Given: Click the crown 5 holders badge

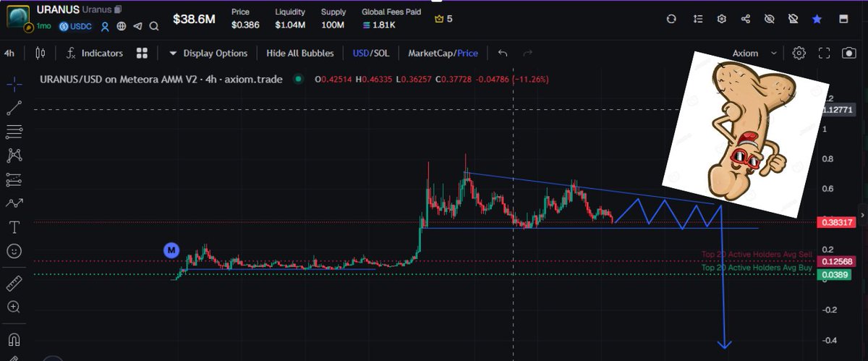Looking at the screenshot, I should tap(443, 19).
